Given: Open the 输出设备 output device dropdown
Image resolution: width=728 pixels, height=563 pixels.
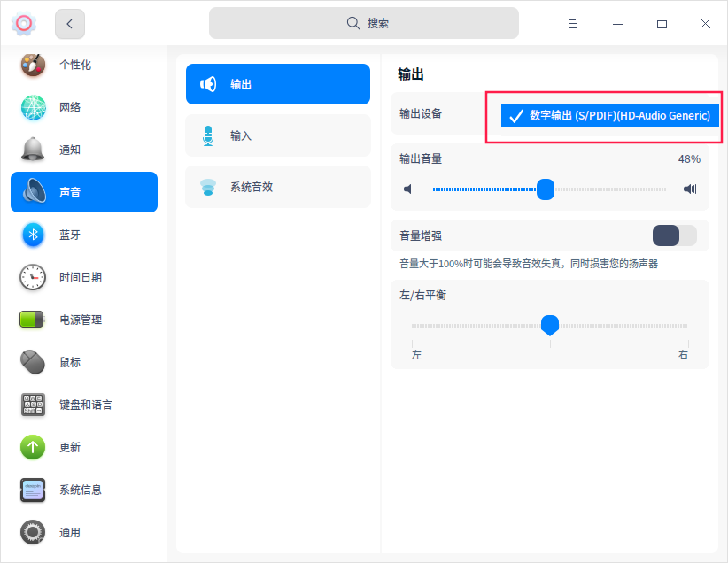Looking at the screenshot, I should pos(609,116).
